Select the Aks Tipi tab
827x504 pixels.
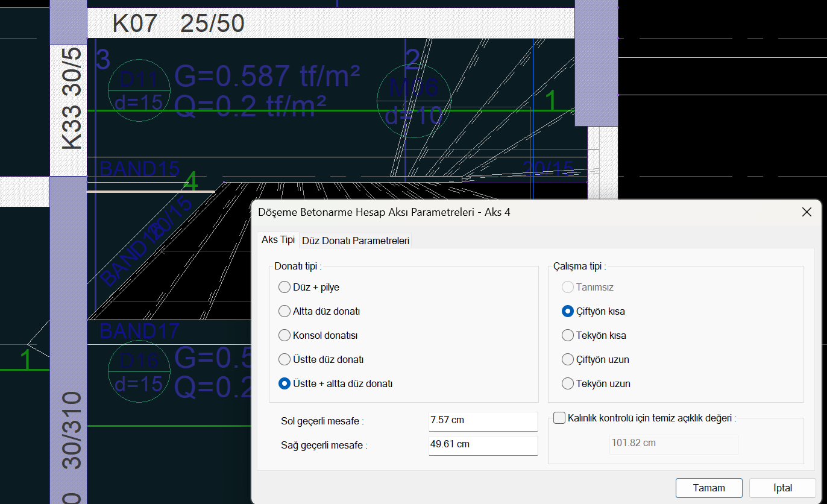(278, 239)
